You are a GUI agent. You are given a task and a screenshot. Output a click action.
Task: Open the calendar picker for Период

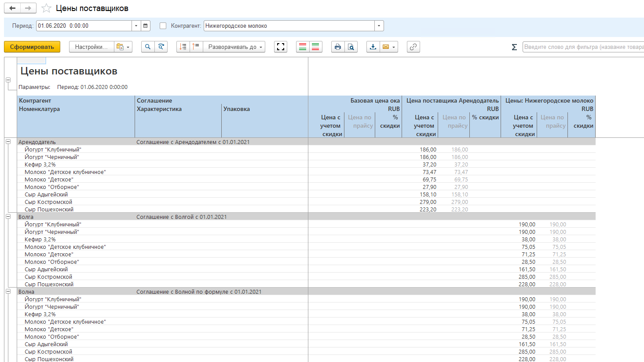[146, 26]
